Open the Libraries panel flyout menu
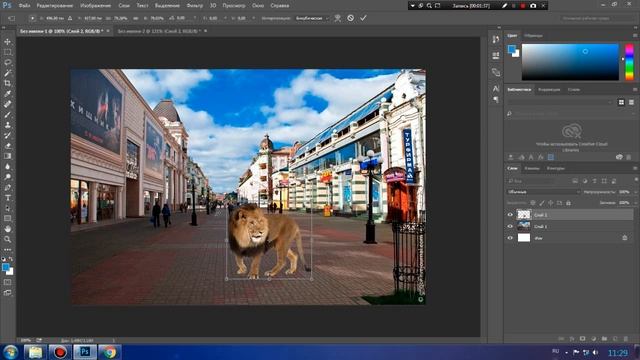 [x=635, y=90]
